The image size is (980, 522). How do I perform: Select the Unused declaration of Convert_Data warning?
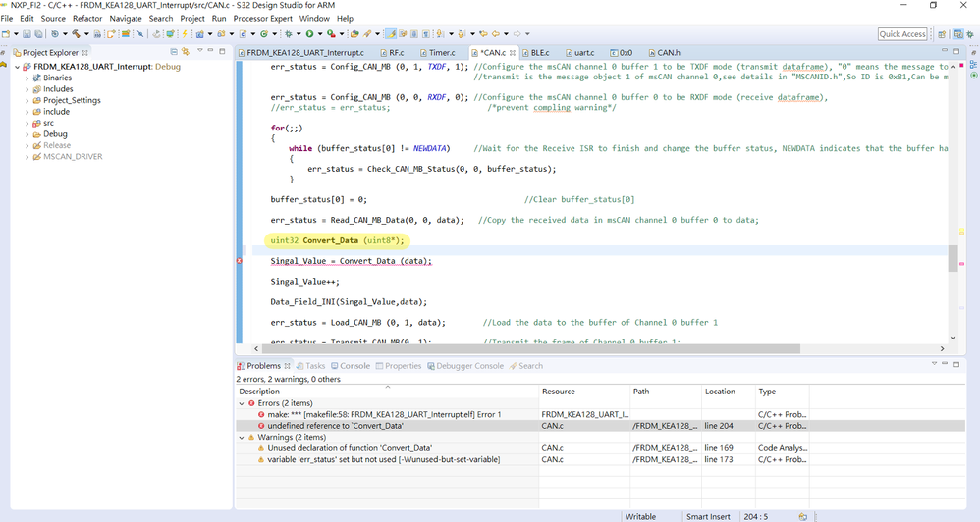tap(600, 448)
